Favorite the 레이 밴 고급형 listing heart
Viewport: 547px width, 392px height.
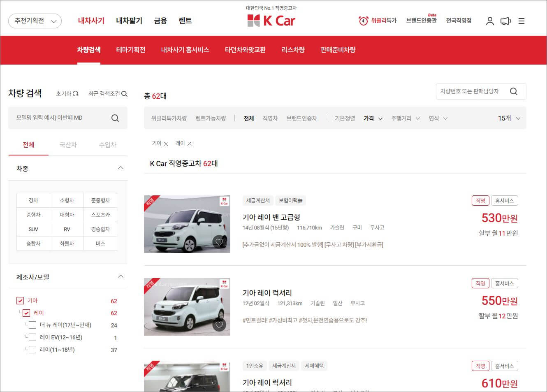point(219,242)
